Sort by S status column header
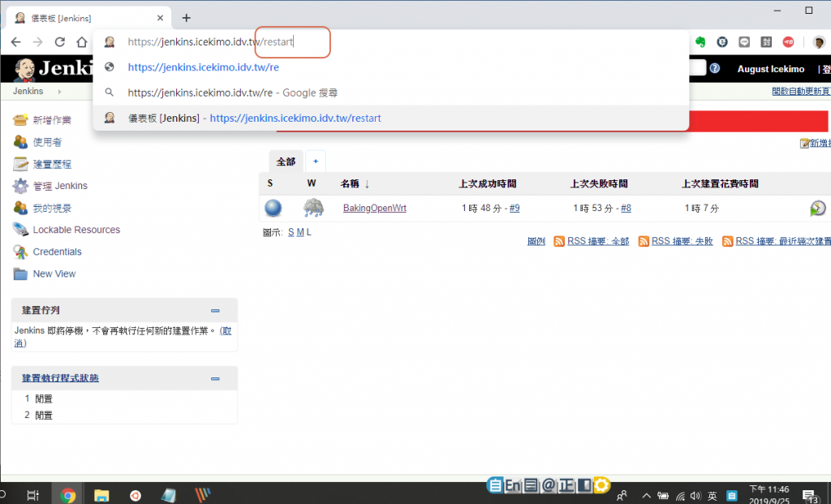 [x=270, y=183]
